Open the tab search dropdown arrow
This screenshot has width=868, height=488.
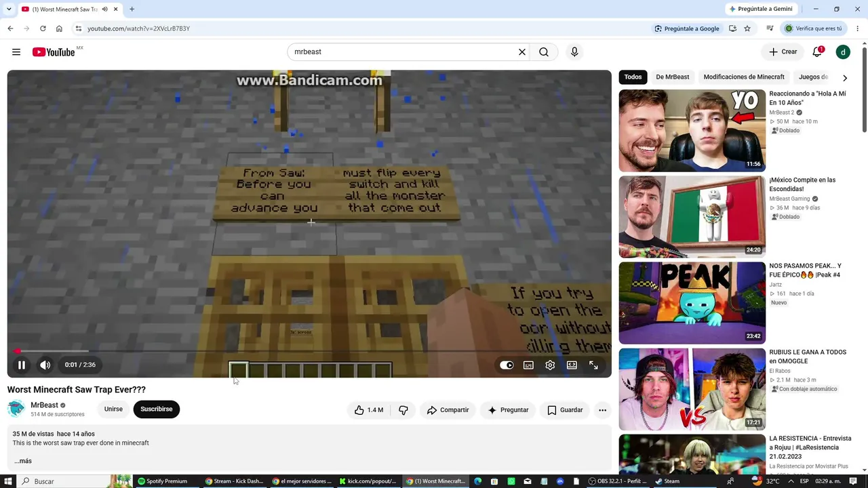[x=9, y=9]
